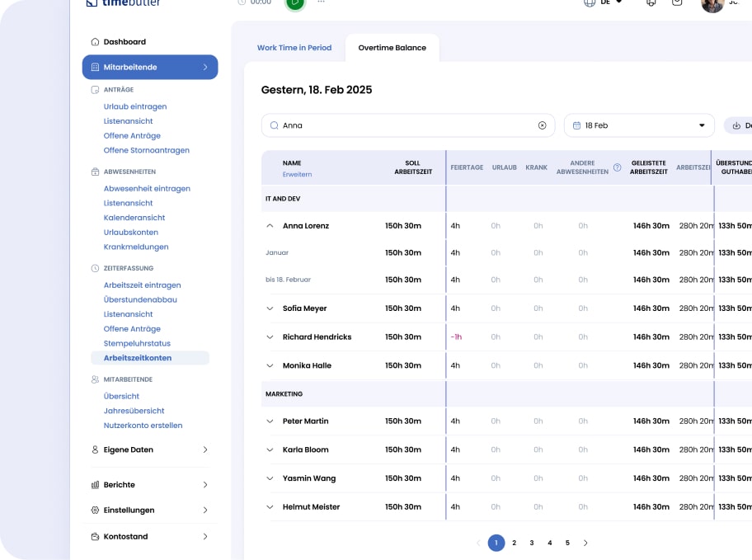Collapse the Anna Lorenz row
752x560 pixels.
(x=270, y=225)
